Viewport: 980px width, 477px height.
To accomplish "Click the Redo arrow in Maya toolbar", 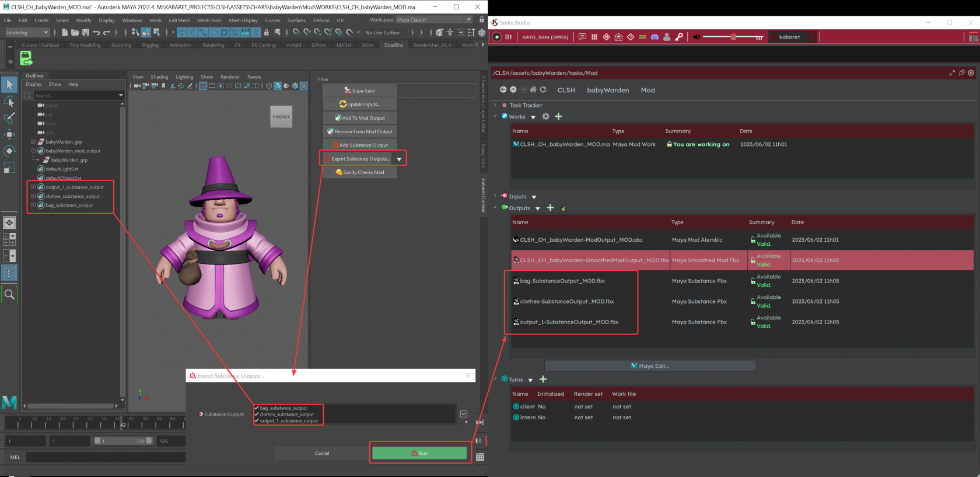I will pyautogui.click(x=107, y=33).
